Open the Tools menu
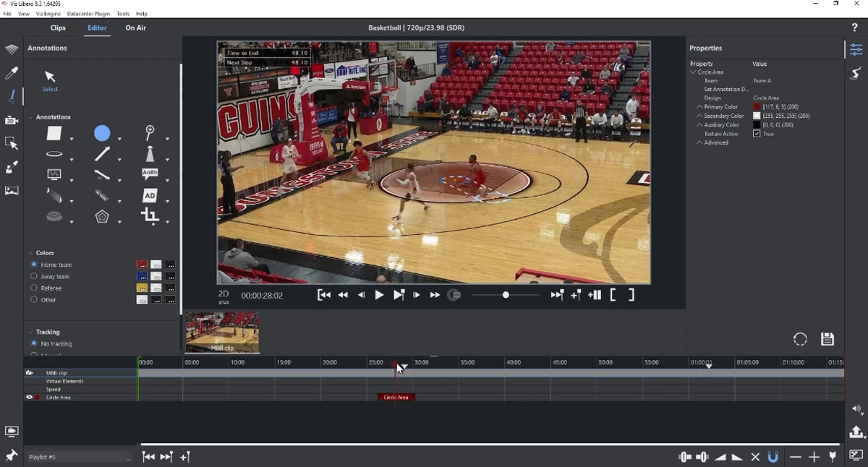This screenshot has height=467, width=868. click(123, 14)
